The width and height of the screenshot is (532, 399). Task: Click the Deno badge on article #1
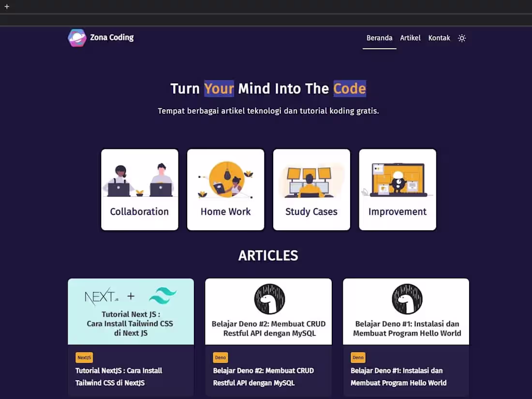358,357
